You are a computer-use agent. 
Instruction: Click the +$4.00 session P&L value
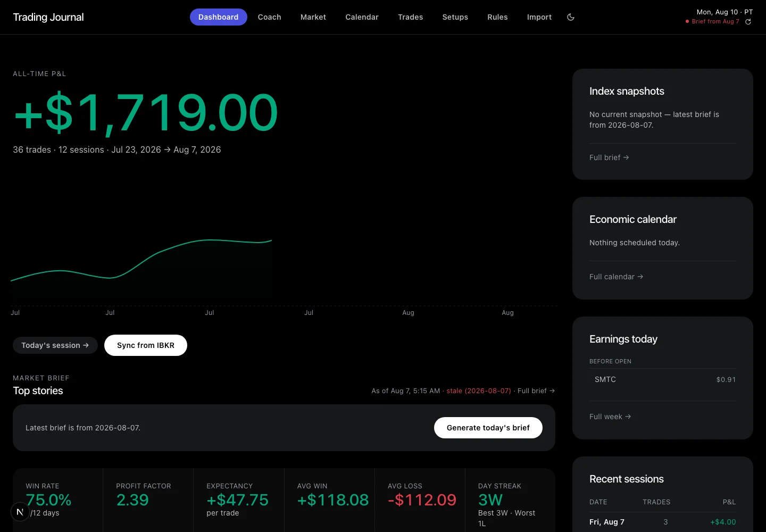(x=723, y=522)
